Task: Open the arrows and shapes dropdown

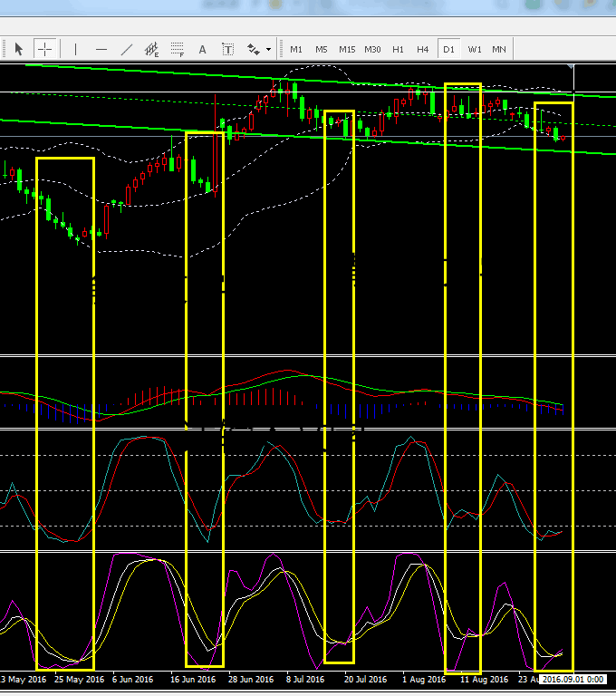Action: pos(258,49)
